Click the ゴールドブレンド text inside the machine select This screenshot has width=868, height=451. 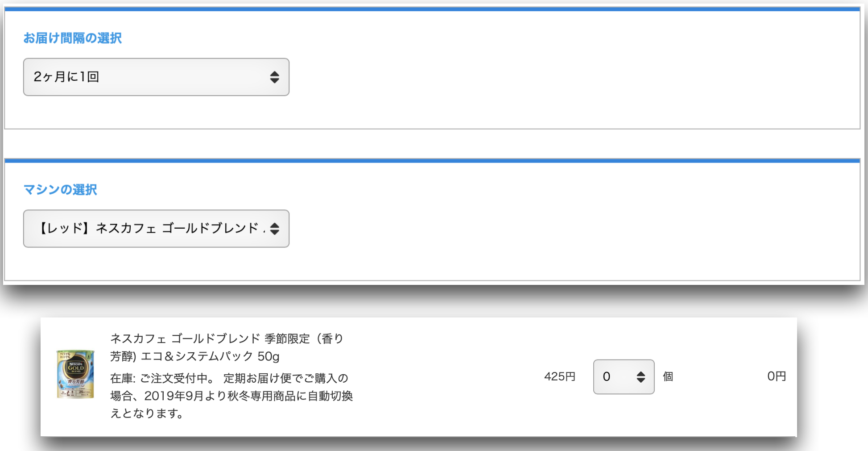pyautogui.click(x=210, y=229)
